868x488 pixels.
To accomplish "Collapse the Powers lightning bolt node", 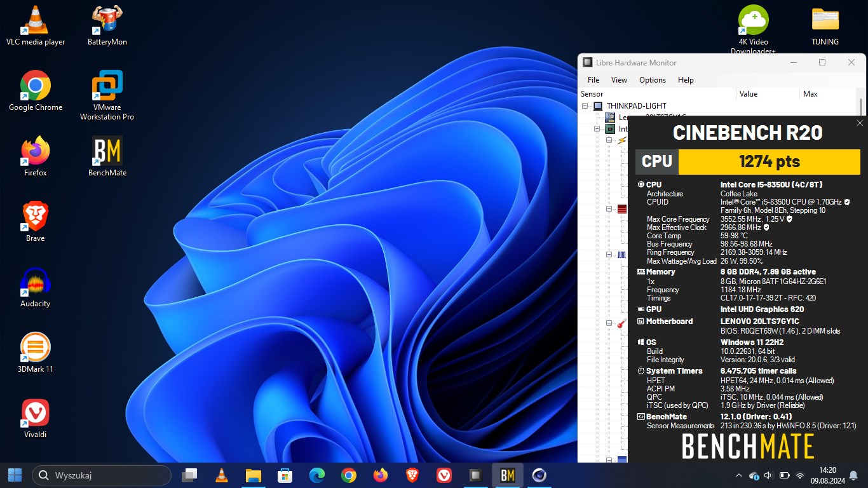I will [x=609, y=140].
